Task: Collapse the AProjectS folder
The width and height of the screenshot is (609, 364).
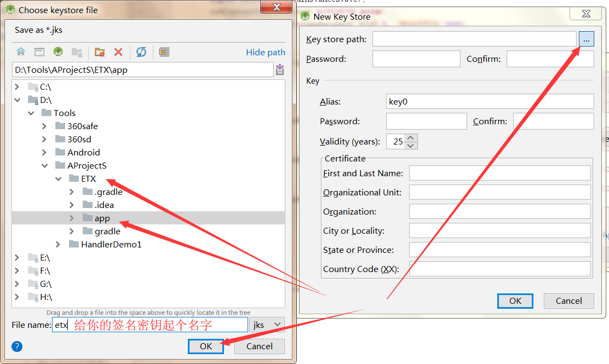Action: 45,166
